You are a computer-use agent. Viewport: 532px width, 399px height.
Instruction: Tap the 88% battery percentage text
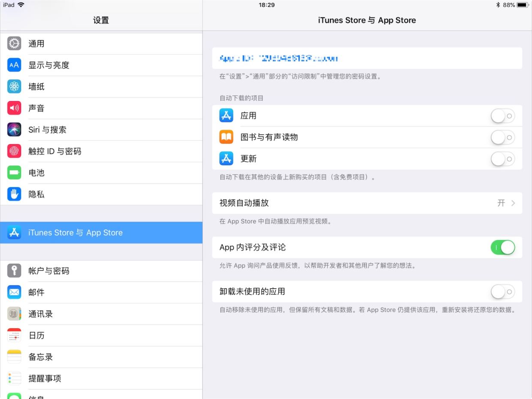pyautogui.click(x=509, y=5)
